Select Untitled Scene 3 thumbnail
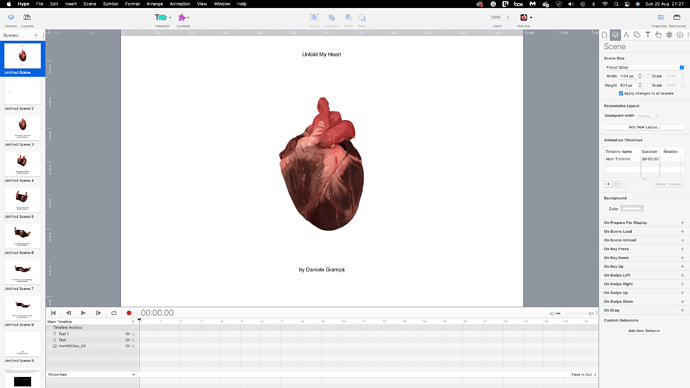 [22, 128]
